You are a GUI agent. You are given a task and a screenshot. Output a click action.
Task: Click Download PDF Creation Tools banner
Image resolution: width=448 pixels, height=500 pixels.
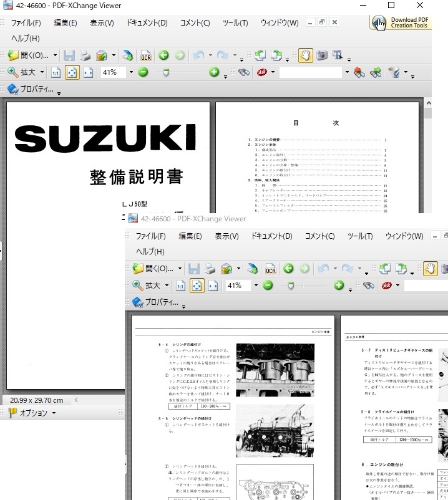tap(401, 22)
